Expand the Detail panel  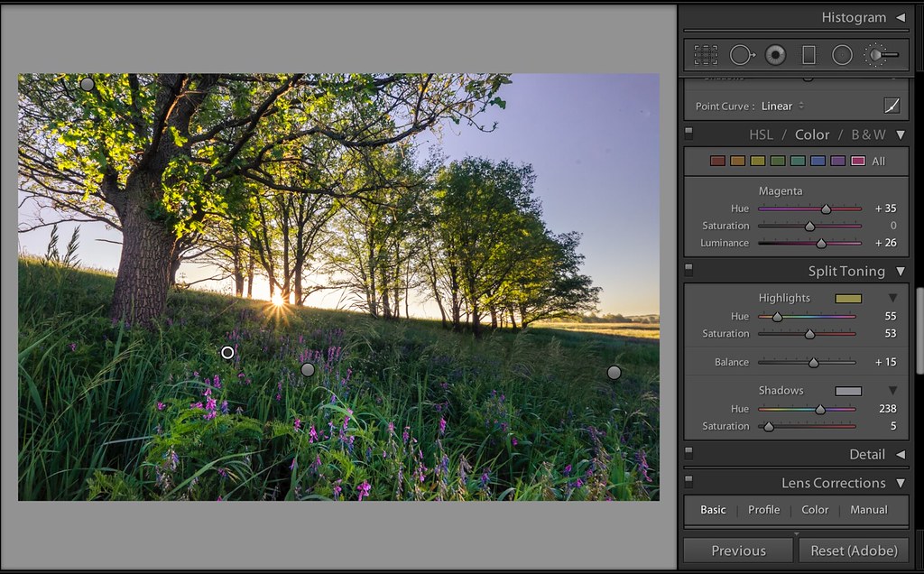900,454
